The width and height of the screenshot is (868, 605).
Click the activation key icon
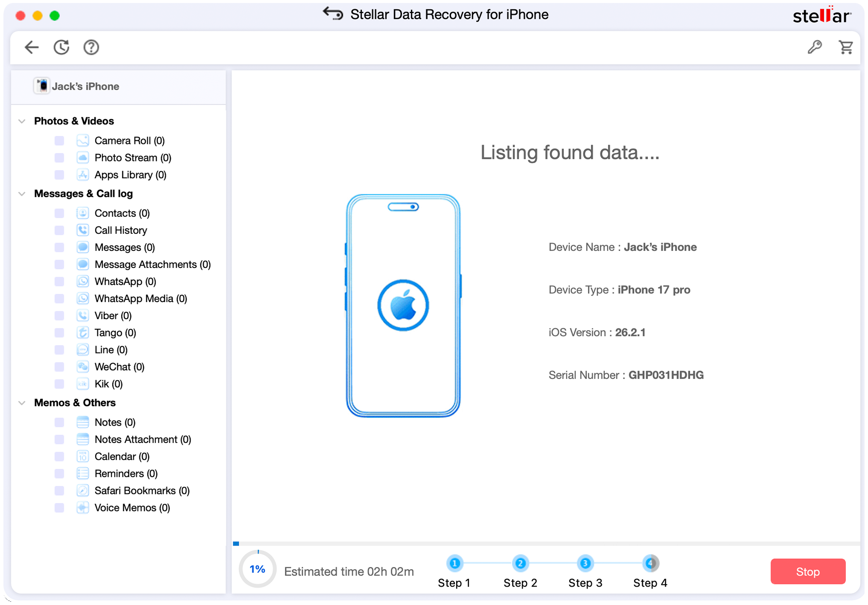tap(815, 47)
